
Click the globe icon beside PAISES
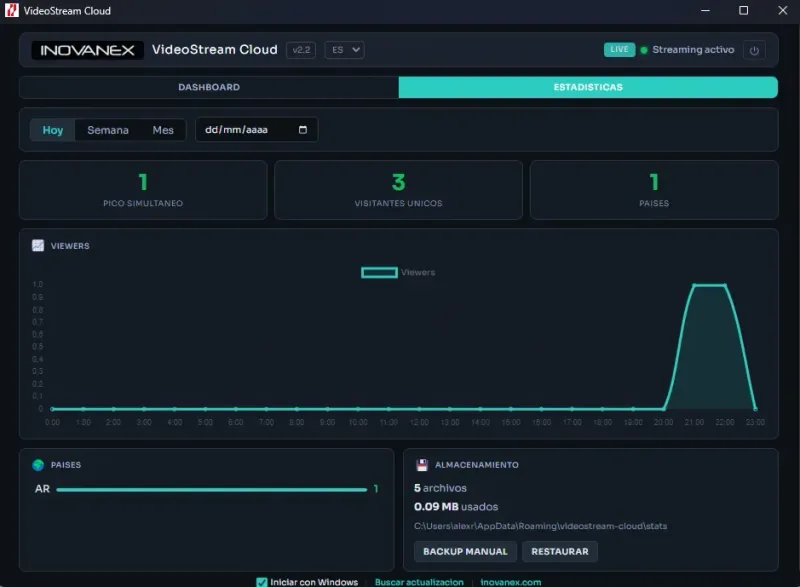(38, 465)
